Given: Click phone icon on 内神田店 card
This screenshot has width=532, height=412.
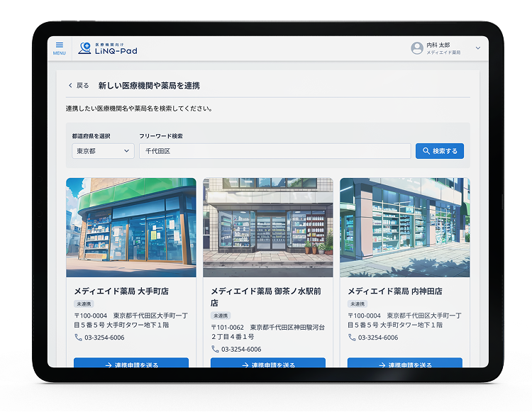Looking at the screenshot, I should pos(352,338).
